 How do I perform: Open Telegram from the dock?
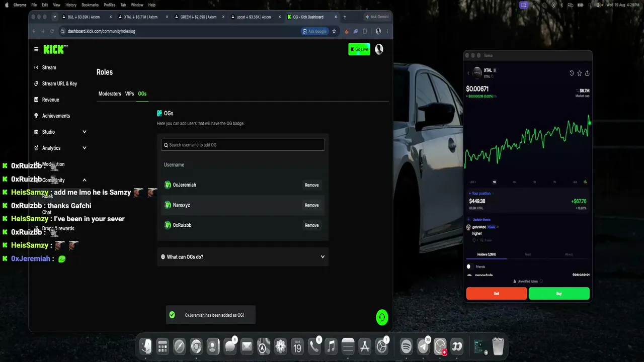[423, 346]
